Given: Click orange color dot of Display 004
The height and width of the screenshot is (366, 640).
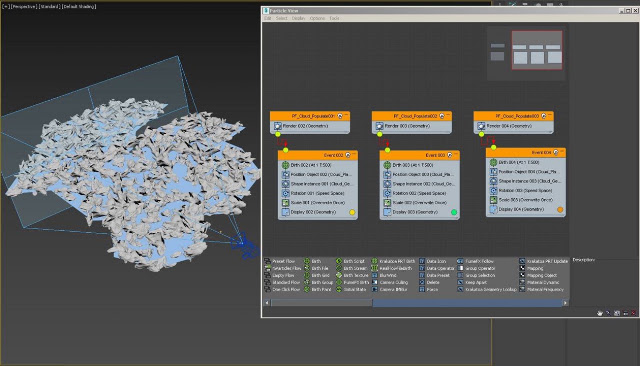Looking at the screenshot, I should point(560,209).
